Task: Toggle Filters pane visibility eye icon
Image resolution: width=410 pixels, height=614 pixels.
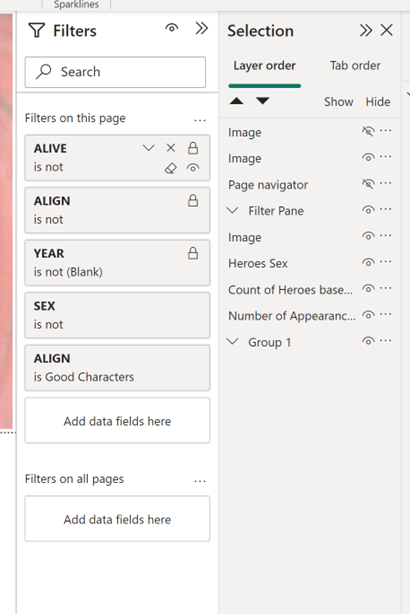Action: tap(172, 28)
